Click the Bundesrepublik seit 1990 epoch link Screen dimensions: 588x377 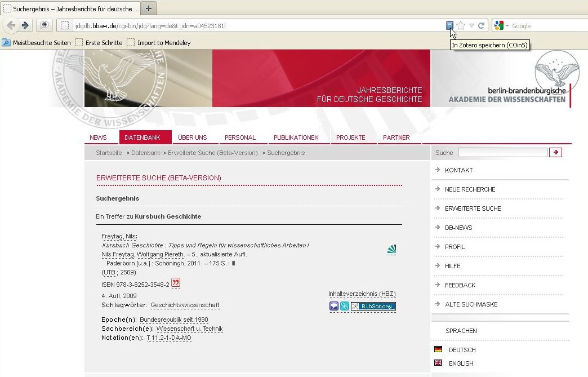pos(174,320)
